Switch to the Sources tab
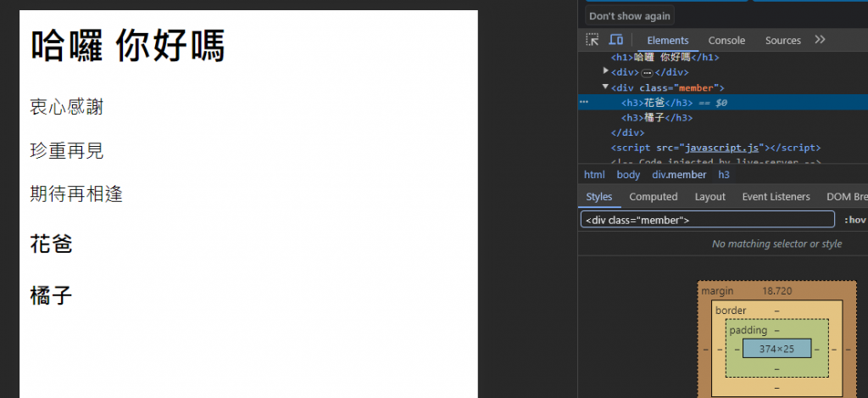 [x=782, y=41]
